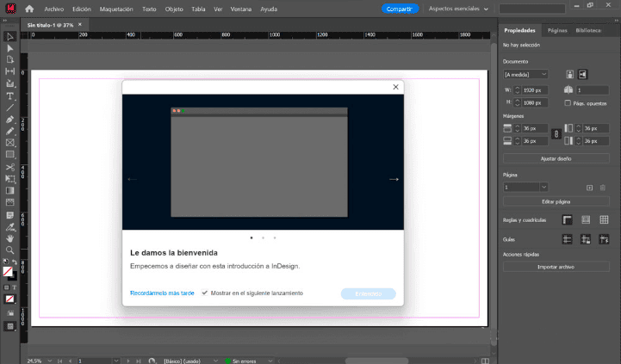Image resolution: width=621 pixels, height=364 pixels.
Task: Select the Selection tool arrow
Action: [x=9, y=37]
